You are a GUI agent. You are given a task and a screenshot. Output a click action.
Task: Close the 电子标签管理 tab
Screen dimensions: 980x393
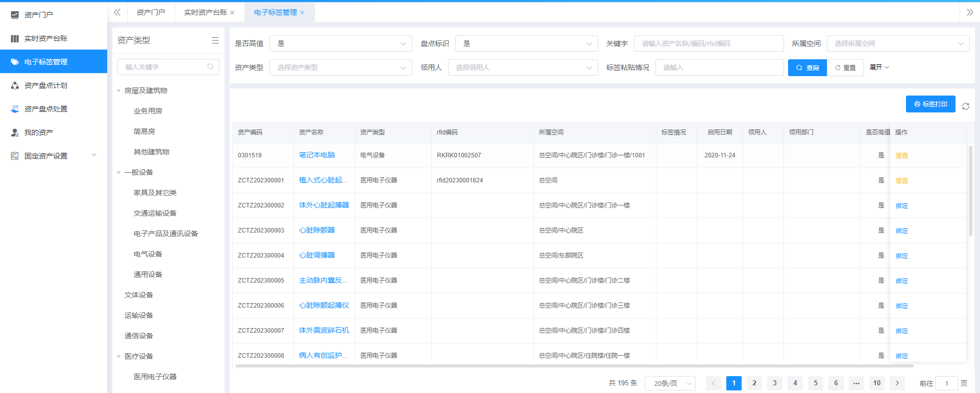pos(302,13)
